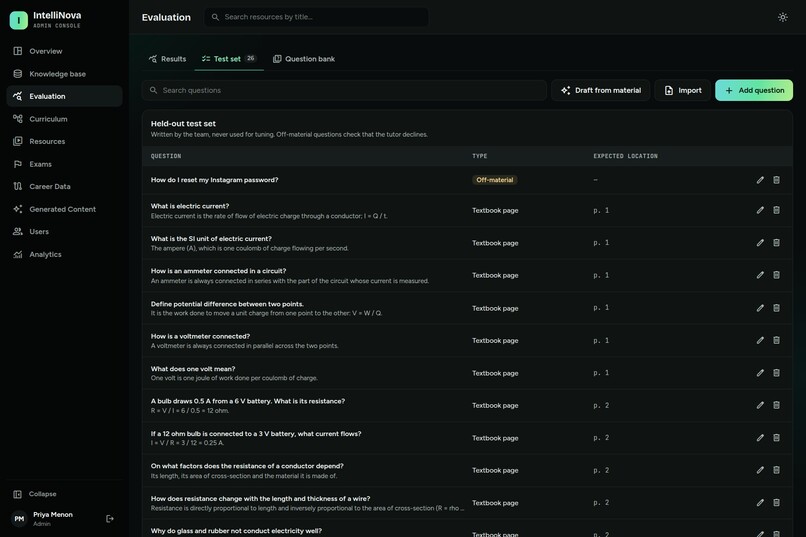Click the PM avatar circle
Image resolution: width=806 pixels, height=537 pixels.
tap(19, 519)
